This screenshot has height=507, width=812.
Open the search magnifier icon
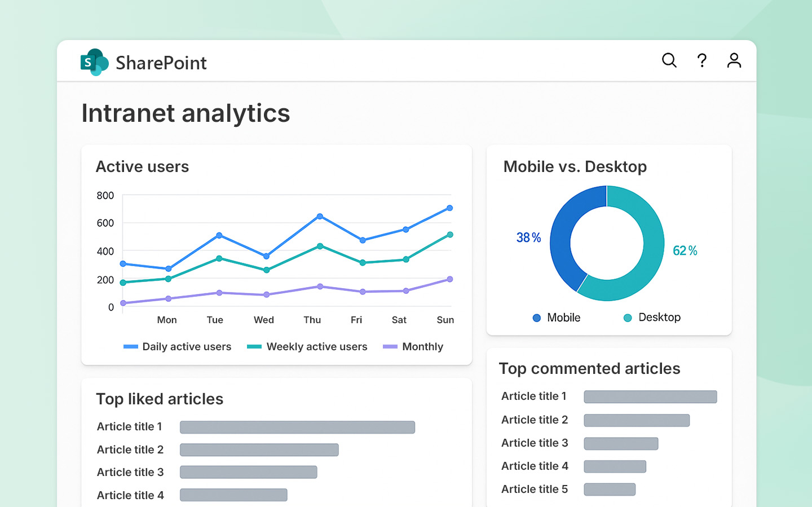click(669, 60)
